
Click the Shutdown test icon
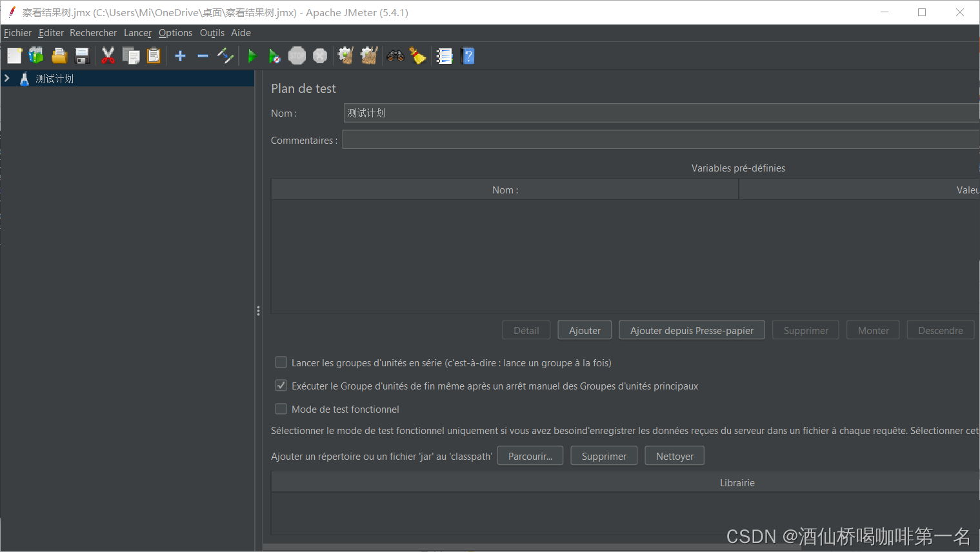coord(320,56)
